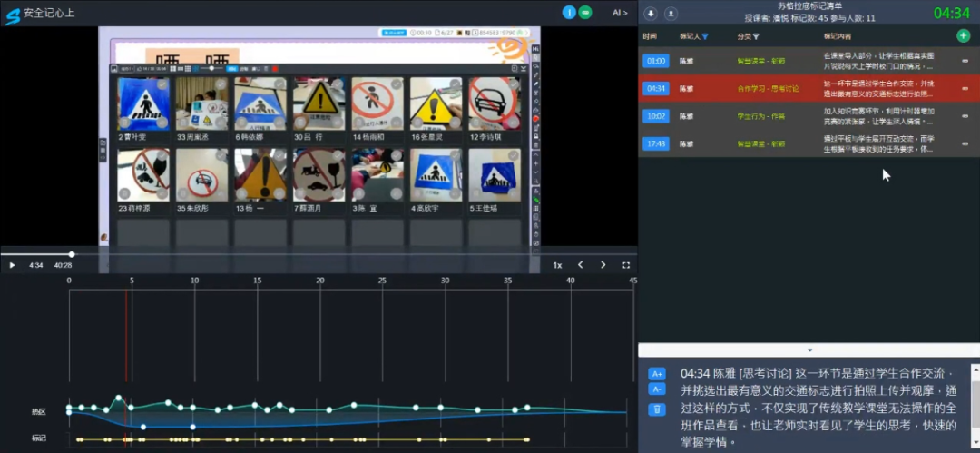Go to the next marker arrow
Viewport: 980px width, 453px height.
603,265
